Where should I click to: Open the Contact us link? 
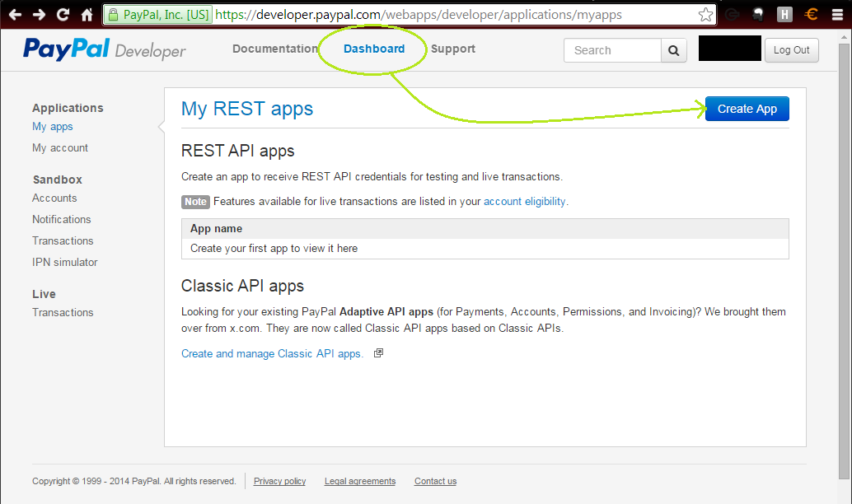pyautogui.click(x=435, y=481)
